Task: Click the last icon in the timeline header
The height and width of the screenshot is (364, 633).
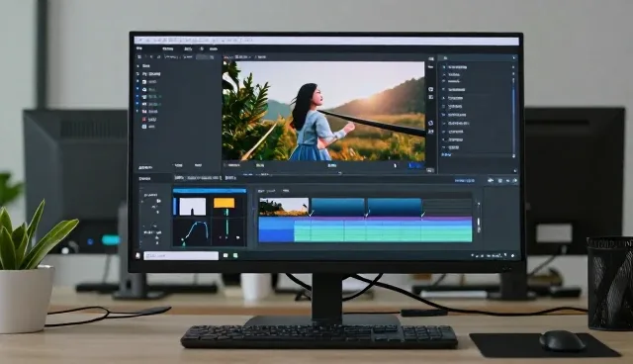Action: 514,181
